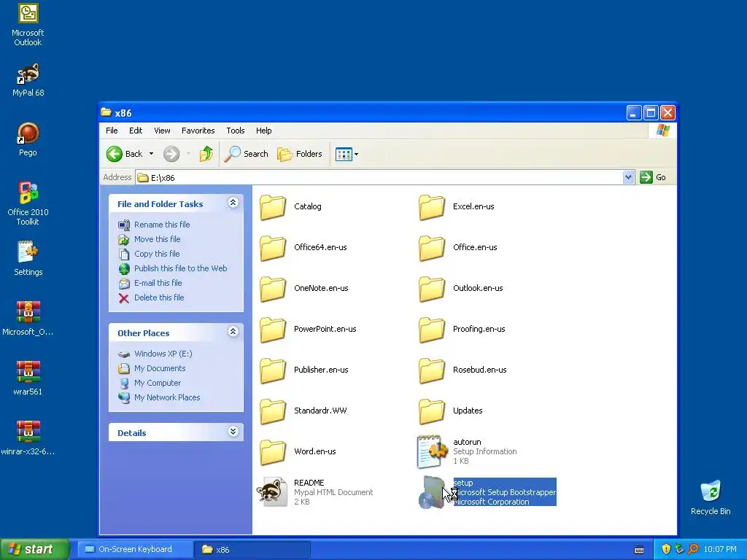
Task: Toggle the Folders pane button
Action: (x=300, y=154)
